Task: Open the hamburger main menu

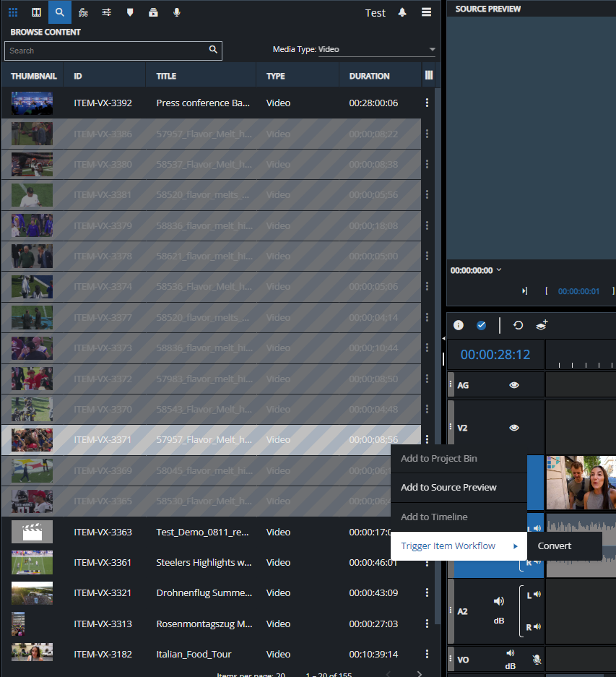Action: 427,12
